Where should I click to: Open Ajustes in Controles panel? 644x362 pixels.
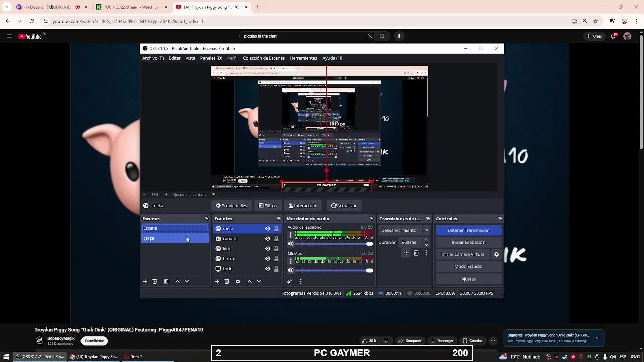point(468,279)
